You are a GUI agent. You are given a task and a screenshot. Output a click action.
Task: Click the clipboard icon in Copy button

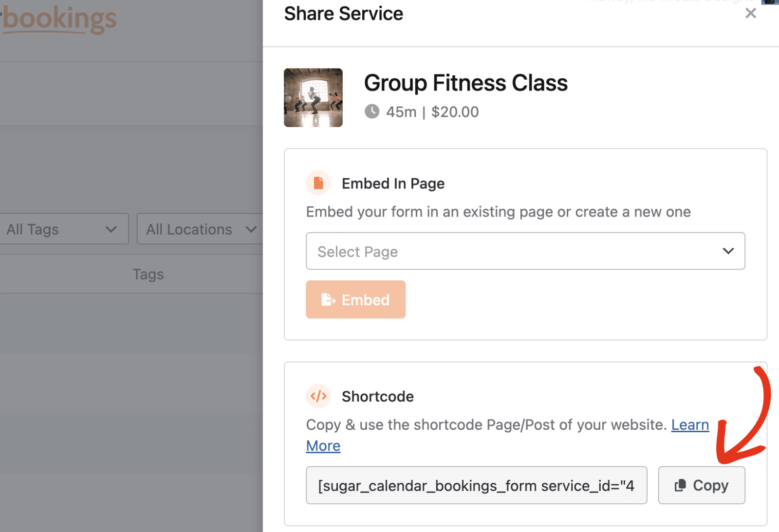680,485
